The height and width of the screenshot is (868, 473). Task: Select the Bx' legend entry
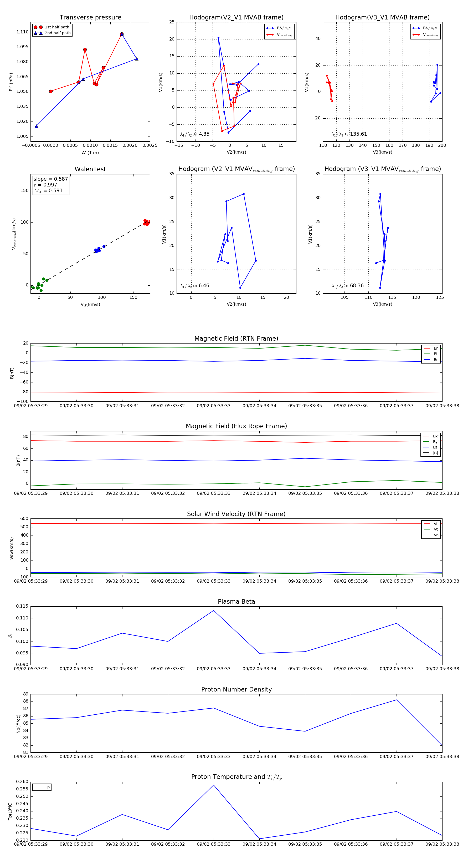coord(431,436)
